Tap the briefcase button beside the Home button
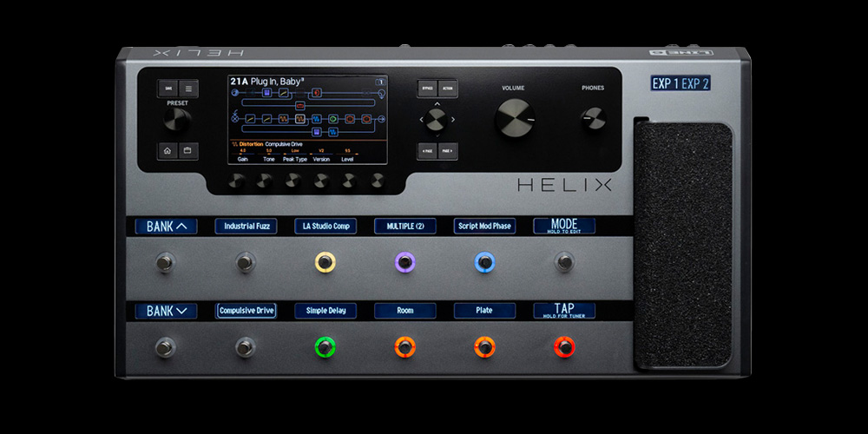 [x=187, y=150]
